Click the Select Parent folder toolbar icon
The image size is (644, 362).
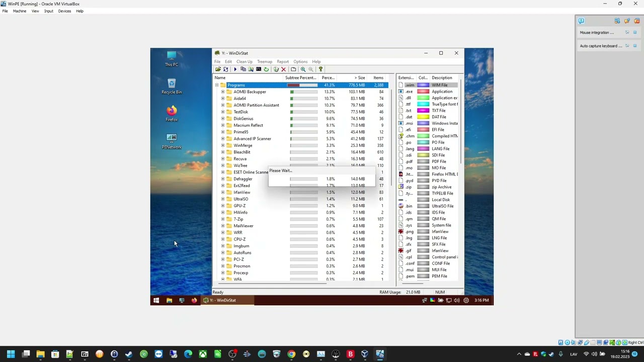293,69
